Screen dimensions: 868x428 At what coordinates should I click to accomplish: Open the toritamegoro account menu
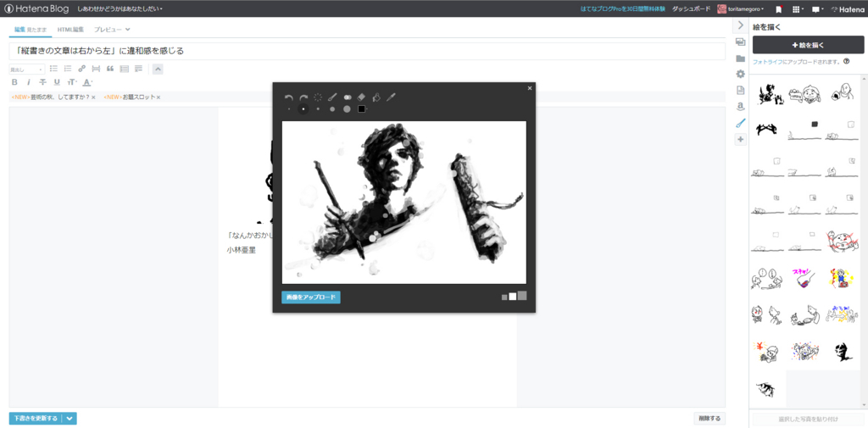[741, 8]
